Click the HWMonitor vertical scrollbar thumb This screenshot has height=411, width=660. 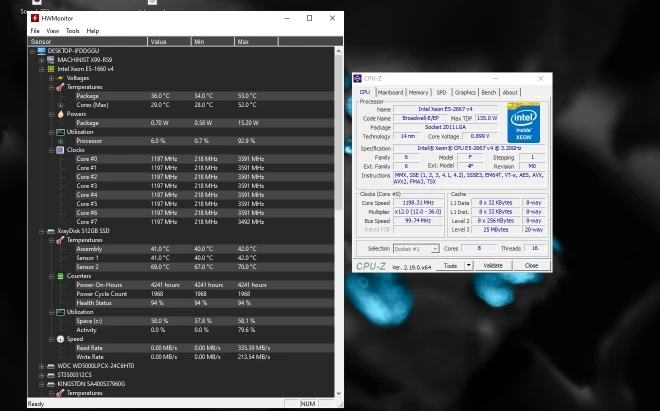[x=339, y=133]
